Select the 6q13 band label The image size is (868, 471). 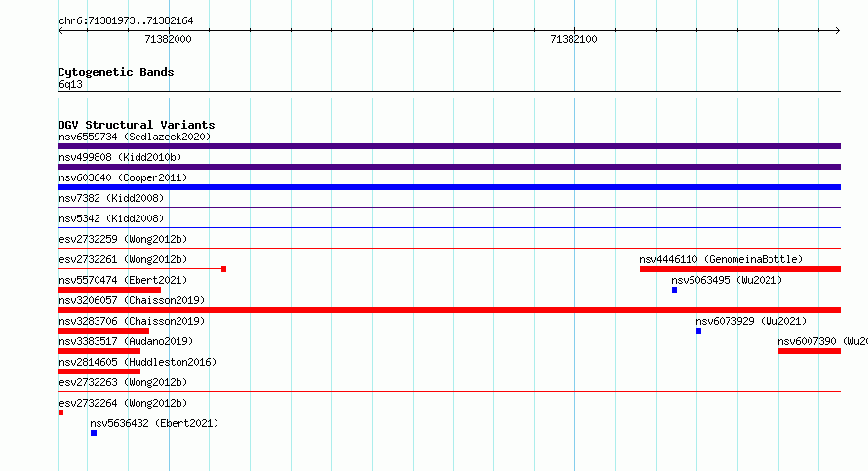point(70,84)
